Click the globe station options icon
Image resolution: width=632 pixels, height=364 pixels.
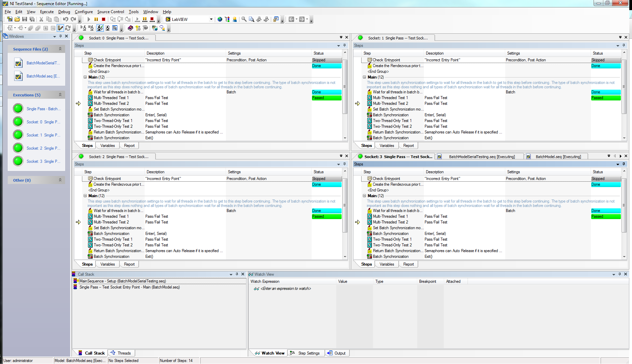coord(220,19)
